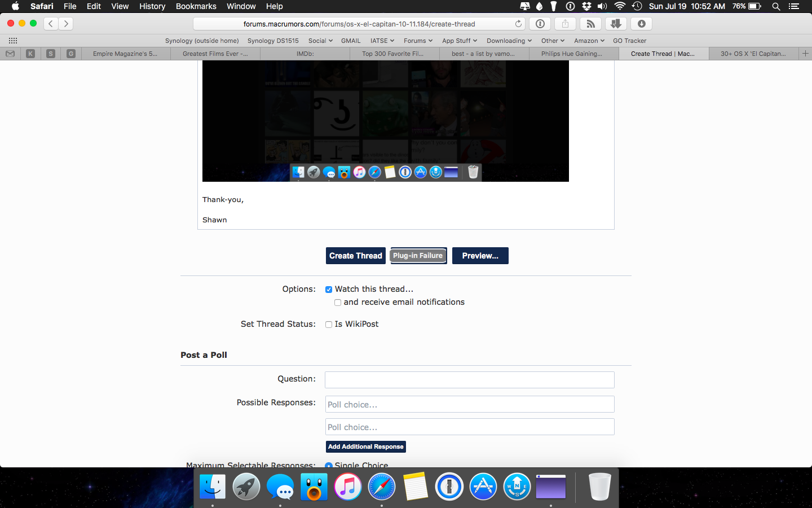The image size is (812, 508).
Task: Open iTunes from the Dock
Action: (348, 487)
